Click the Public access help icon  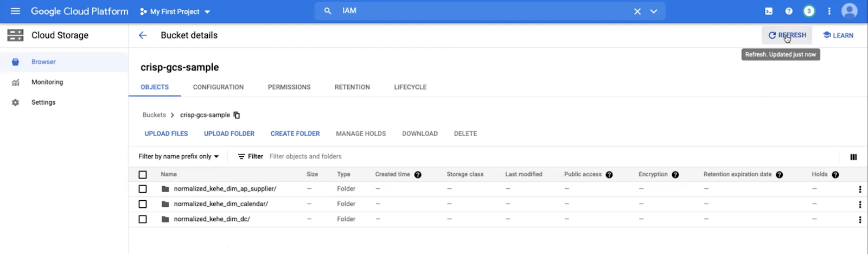(x=609, y=175)
